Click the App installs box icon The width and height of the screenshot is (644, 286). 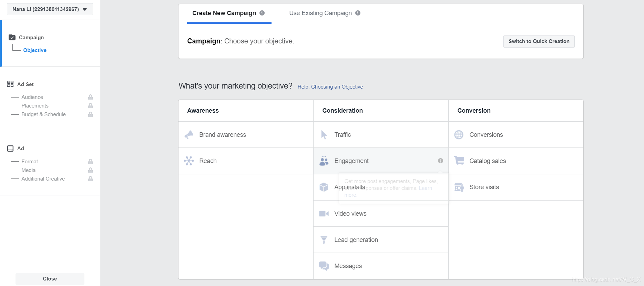(x=324, y=187)
